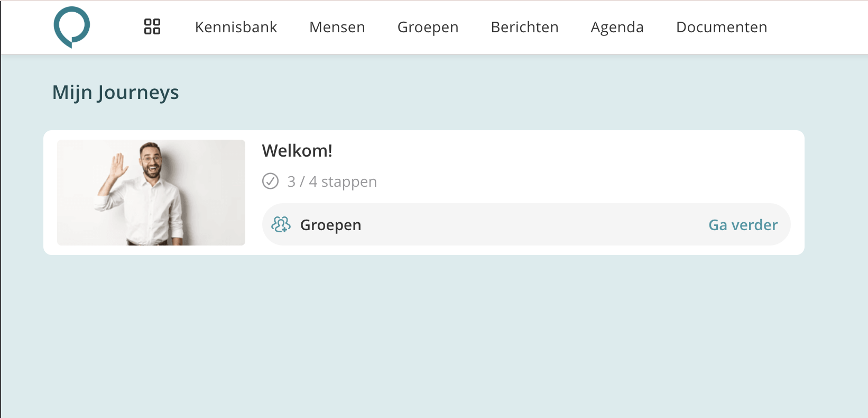This screenshot has height=418, width=868.
Task: Click the empty header area right of Documenten
Action: (819, 27)
